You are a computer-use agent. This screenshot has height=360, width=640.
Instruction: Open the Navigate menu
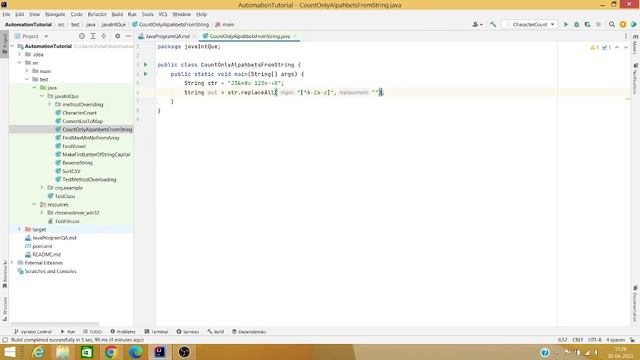click(55, 14)
